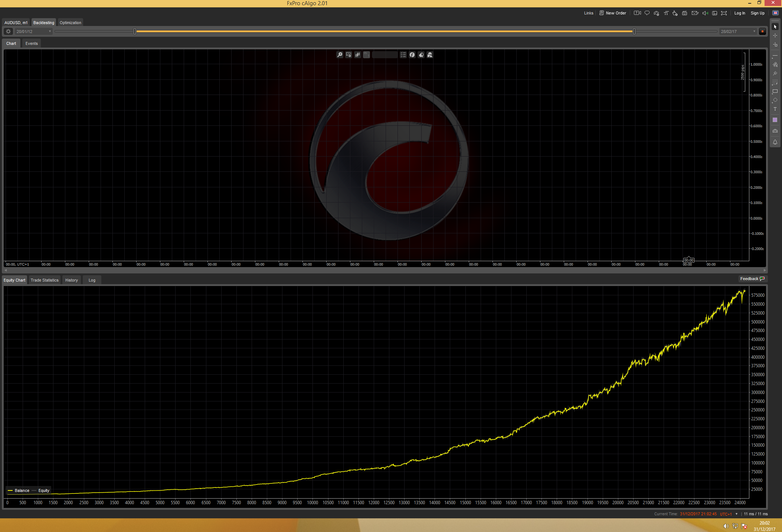
Task: Select the rectangle drawing tool
Action: tap(775, 91)
